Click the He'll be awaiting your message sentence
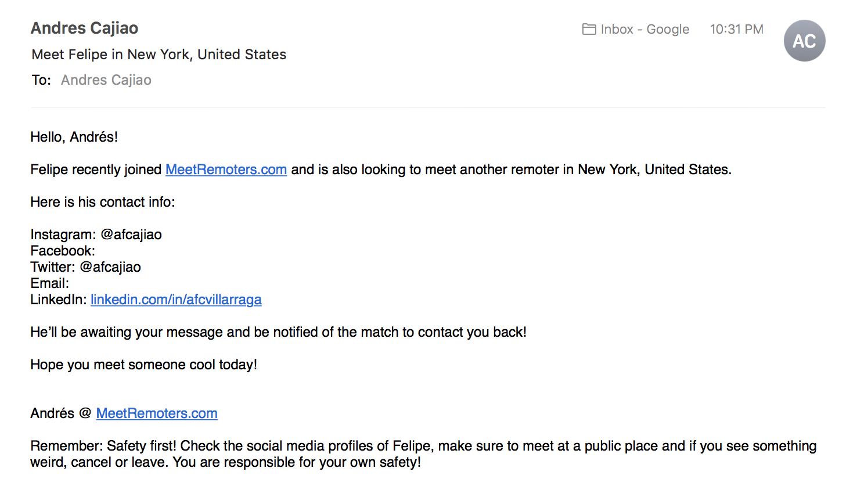This screenshot has width=857, height=504. (278, 332)
